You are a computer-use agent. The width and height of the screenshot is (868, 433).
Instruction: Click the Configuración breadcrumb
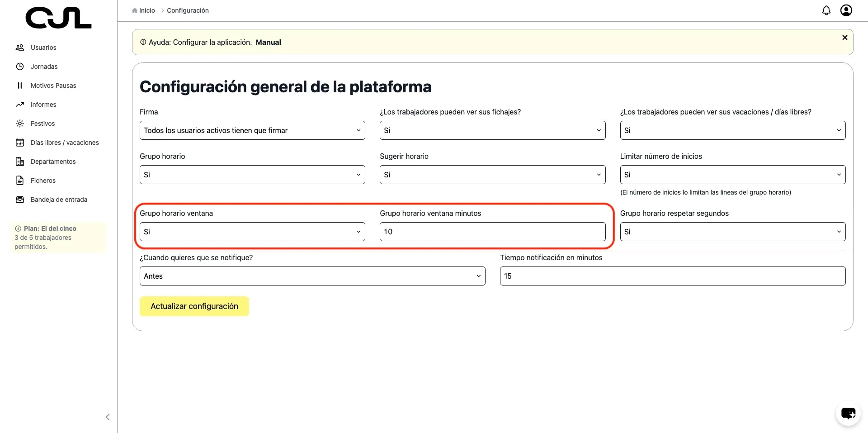pyautogui.click(x=188, y=10)
